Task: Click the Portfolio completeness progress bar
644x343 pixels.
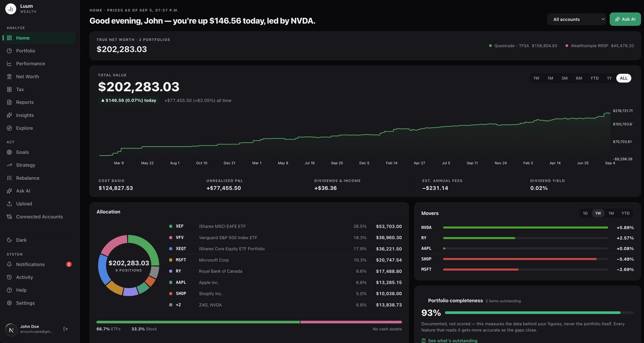Action: pyautogui.click(x=539, y=313)
